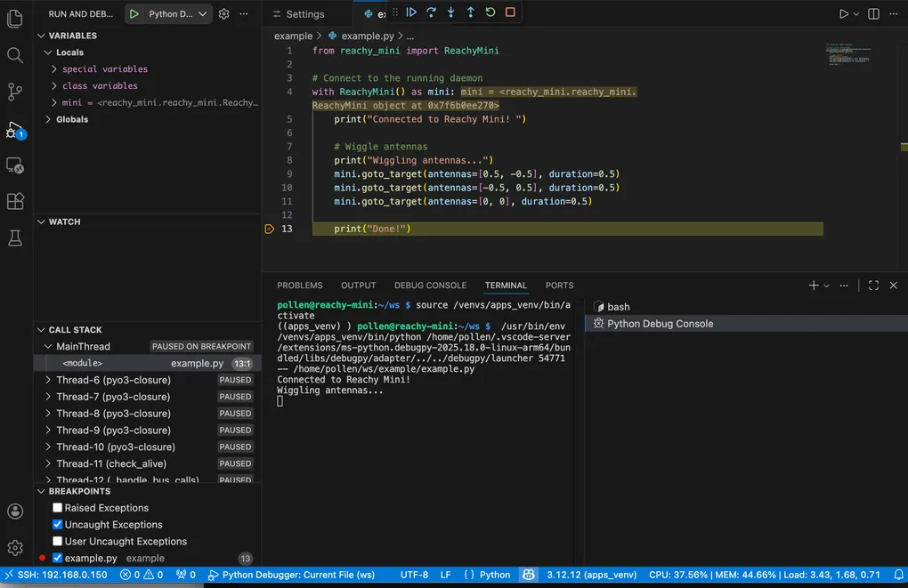Open launch.json with the gear icon

click(224, 14)
